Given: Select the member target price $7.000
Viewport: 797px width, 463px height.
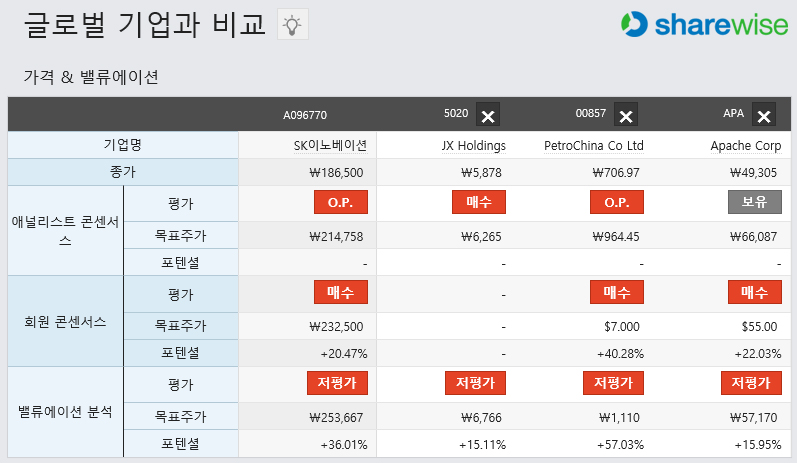Looking at the screenshot, I should [622, 327].
